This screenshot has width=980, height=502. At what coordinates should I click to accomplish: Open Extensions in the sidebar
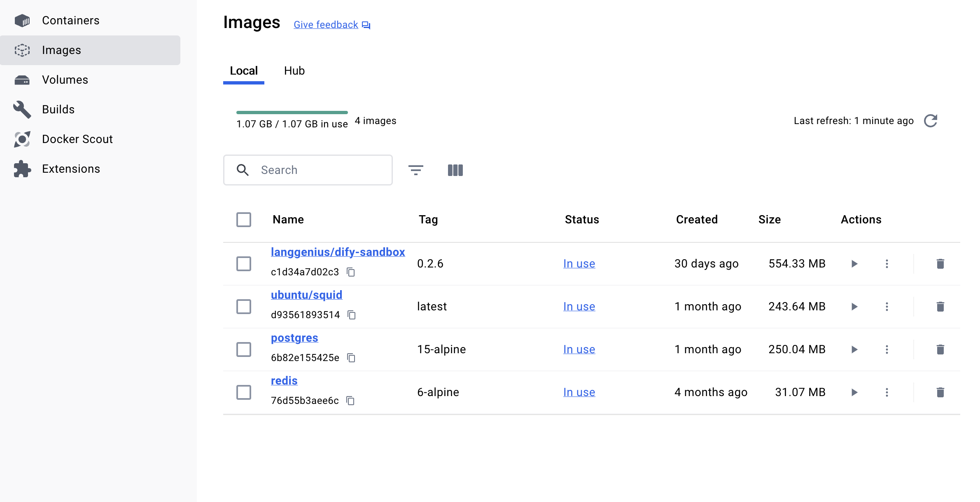(x=90, y=169)
